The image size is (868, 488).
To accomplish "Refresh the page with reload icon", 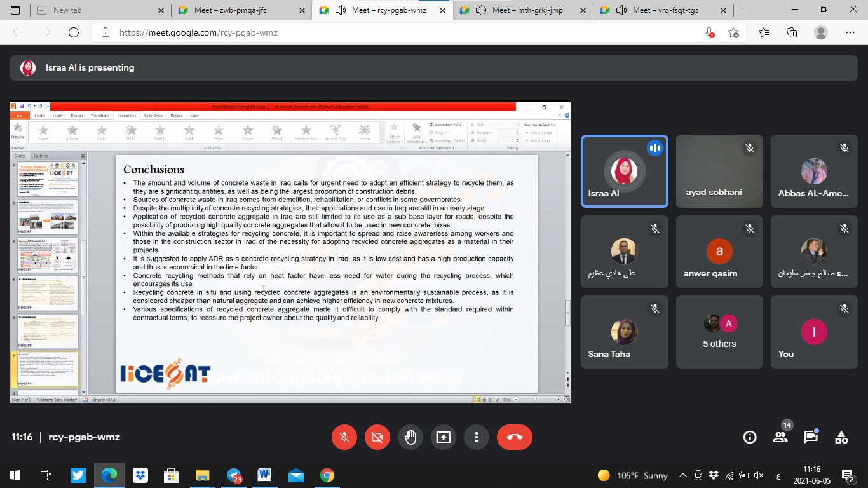I will (74, 32).
